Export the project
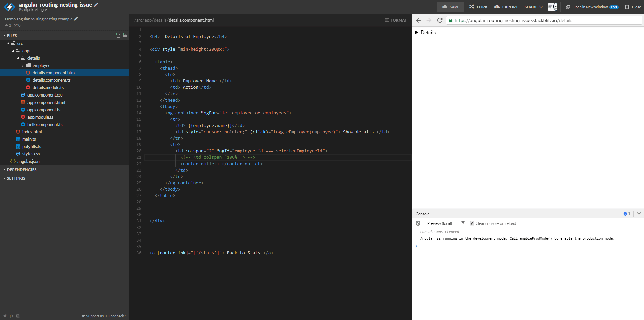Viewport: 644px width, 320px height. tap(506, 7)
